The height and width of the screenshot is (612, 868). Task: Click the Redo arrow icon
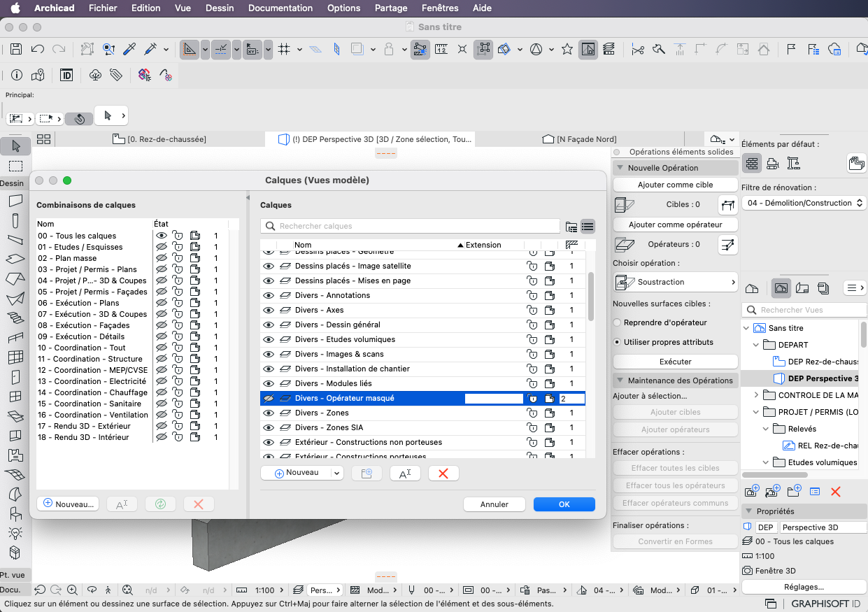click(59, 50)
